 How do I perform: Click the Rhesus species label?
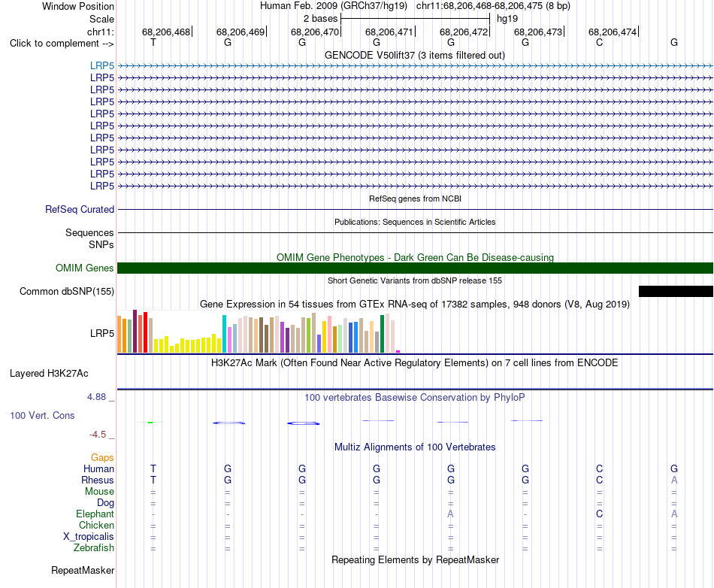[98, 480]
